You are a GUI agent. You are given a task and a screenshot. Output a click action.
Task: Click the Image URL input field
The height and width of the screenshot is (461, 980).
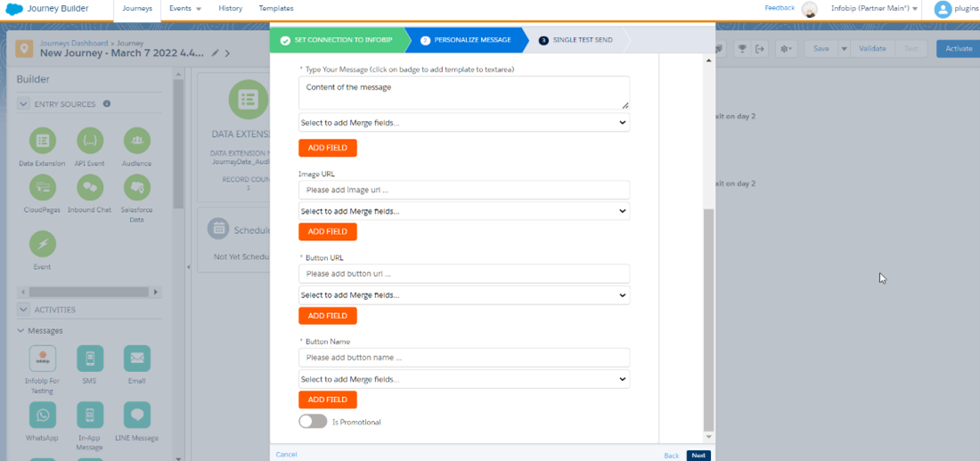pos(464,190)
